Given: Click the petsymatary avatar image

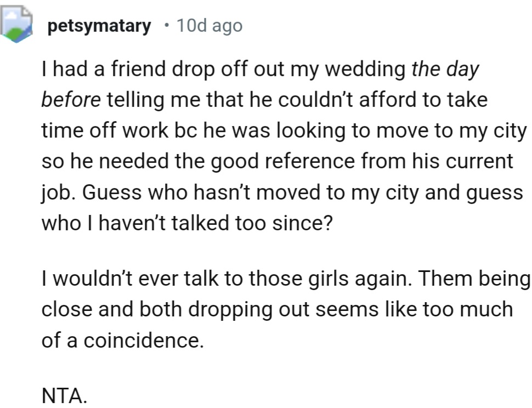Looking at the screenshot, I should [18, 26].
